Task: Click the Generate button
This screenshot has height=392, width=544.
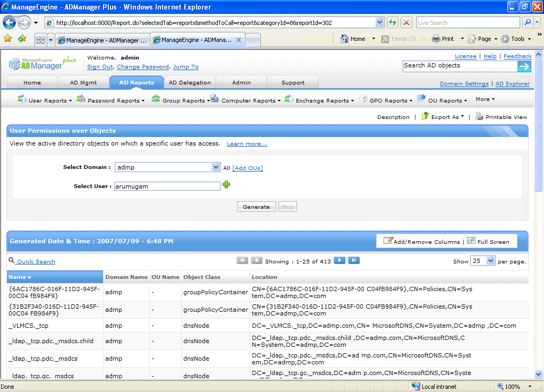Action: click(x=257, y=207)
